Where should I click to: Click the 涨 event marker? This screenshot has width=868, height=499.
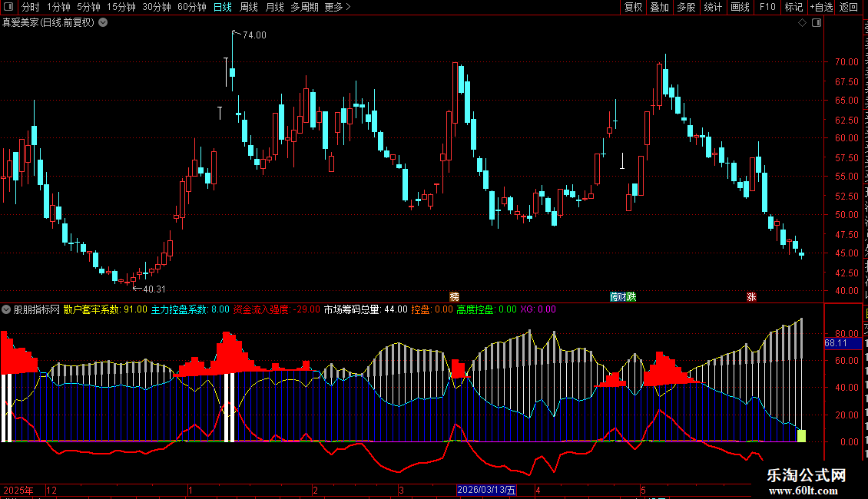751,297
